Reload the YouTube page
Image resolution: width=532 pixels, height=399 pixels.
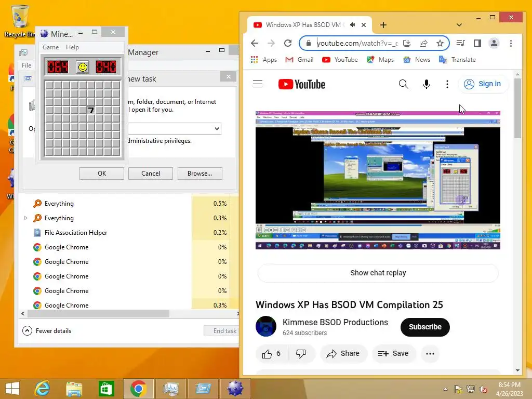pos(288,43)
